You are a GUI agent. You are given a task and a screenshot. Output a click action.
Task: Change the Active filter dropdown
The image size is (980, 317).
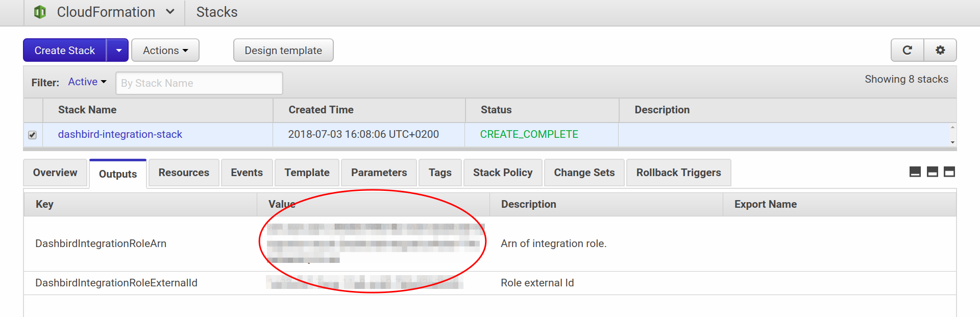[87, 82]
